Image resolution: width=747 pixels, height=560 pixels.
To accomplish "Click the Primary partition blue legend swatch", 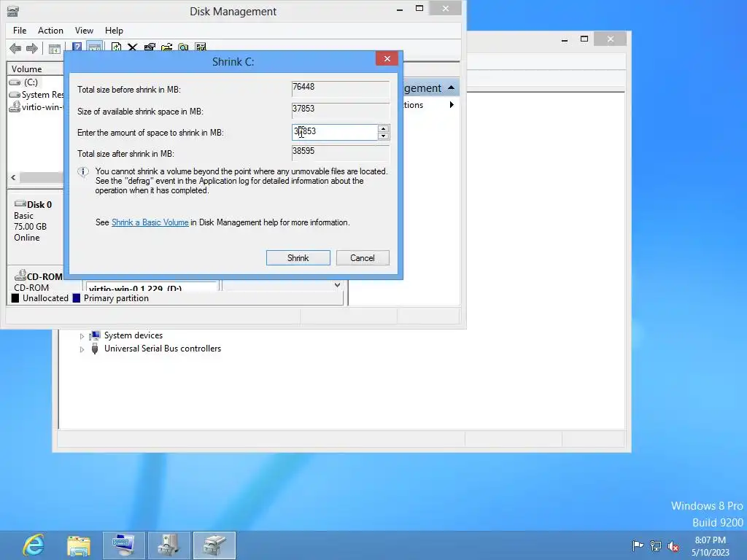I will (x=76, y=298).
